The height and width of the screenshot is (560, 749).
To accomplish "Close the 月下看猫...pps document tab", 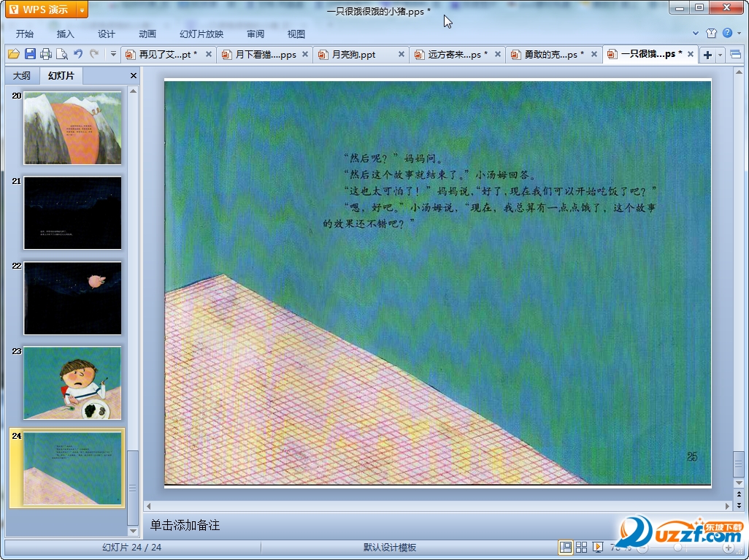I will coord(305,55).
